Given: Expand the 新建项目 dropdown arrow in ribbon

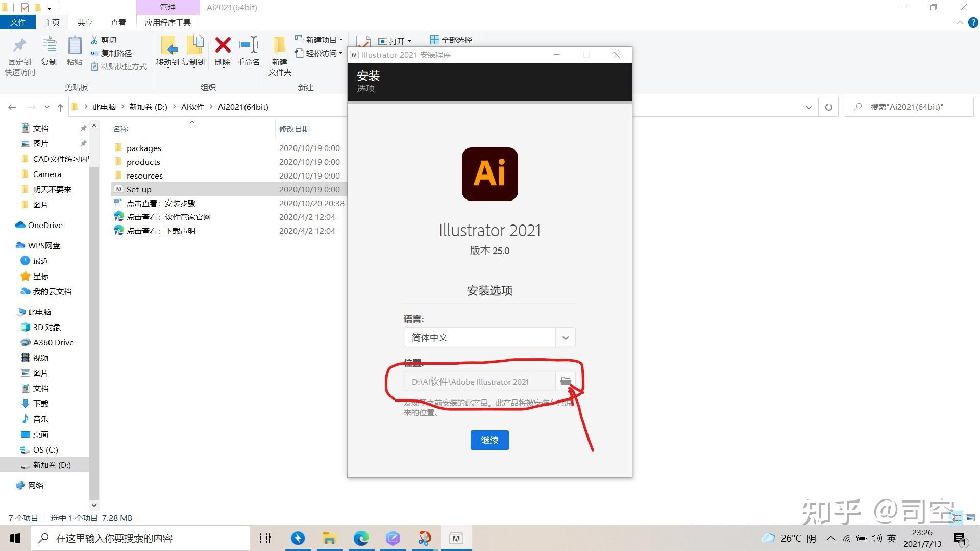Looking at the screenshot, I should [344, 40].
